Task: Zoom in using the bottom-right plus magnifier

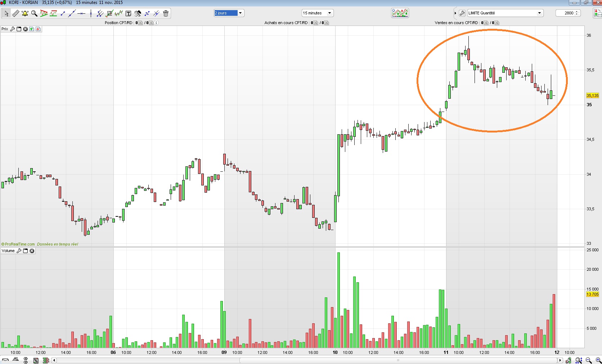Action: [x=598, y=360]
